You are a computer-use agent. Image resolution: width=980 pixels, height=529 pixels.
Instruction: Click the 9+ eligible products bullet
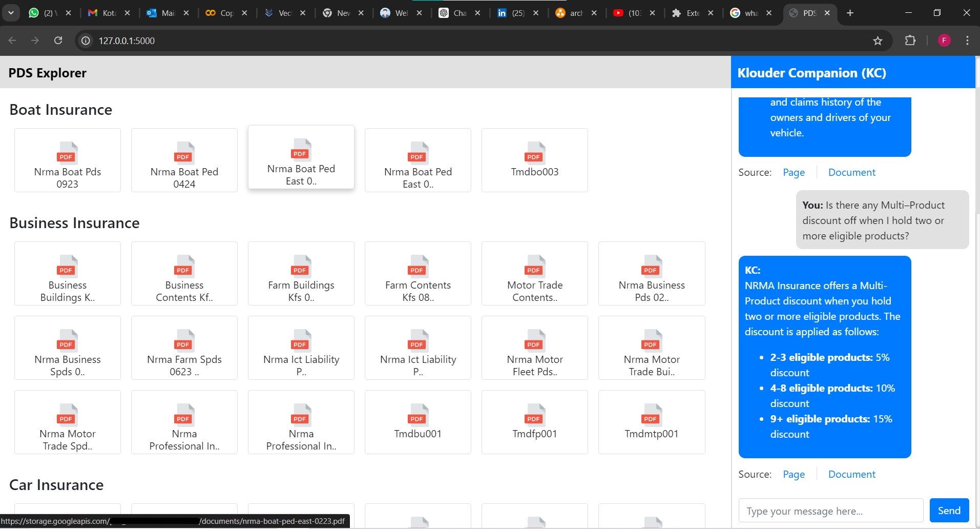[831, 426]
